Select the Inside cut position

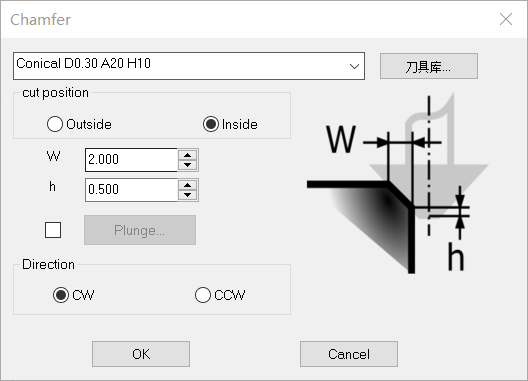tap(230, 124)
